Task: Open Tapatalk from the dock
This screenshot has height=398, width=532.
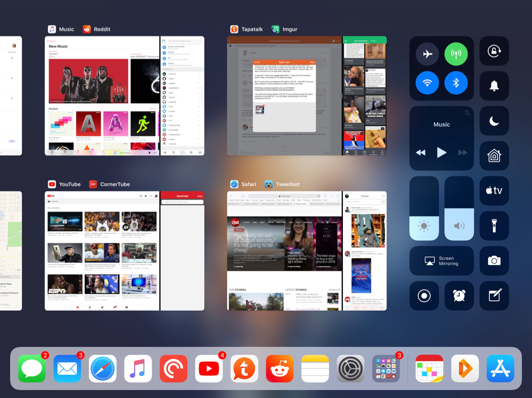Action: click(x=244, y=368)
